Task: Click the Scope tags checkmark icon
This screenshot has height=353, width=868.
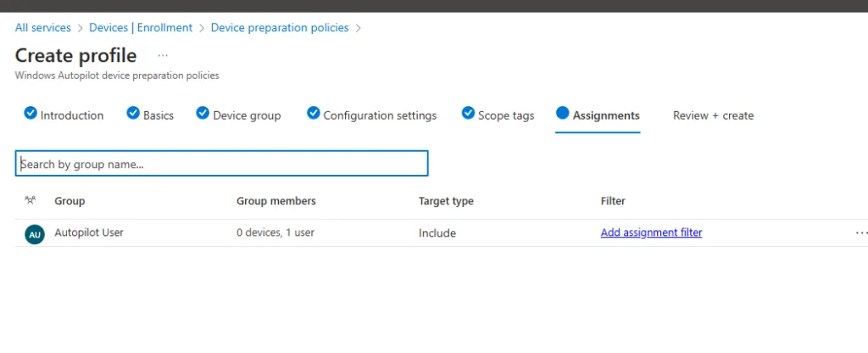Action: (x=468, y=113)
